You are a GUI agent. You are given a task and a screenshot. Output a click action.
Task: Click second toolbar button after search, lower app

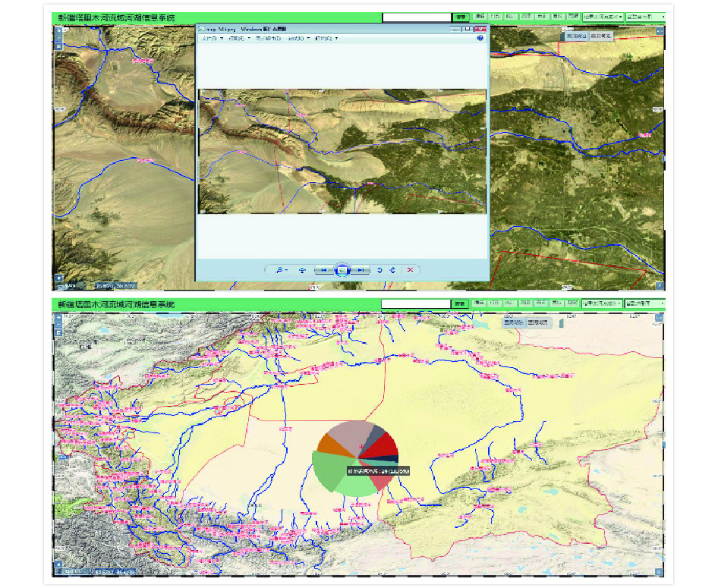(x=495, y=303)
